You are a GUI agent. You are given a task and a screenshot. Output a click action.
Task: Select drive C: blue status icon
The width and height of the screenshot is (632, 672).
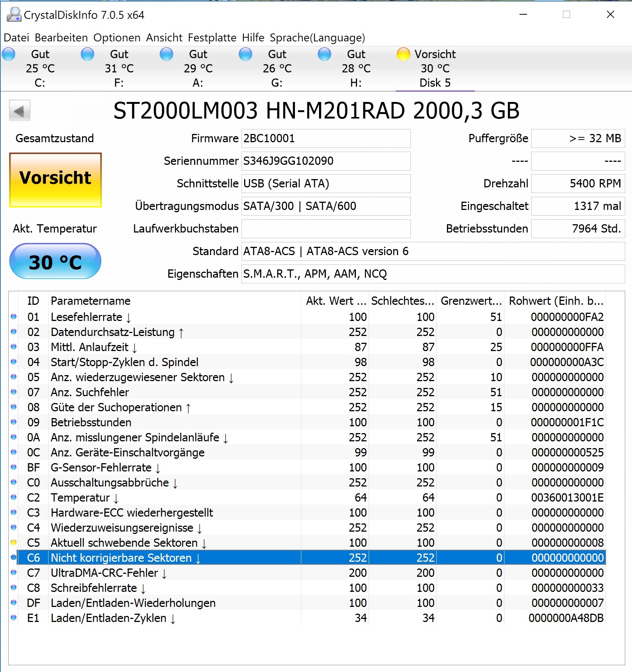[x=9, y=54]
